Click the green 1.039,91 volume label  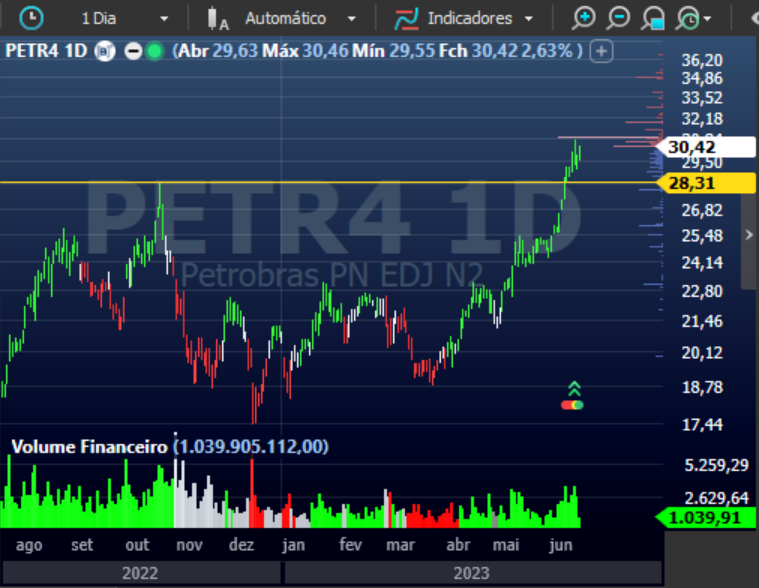click(x=705, y=518)
